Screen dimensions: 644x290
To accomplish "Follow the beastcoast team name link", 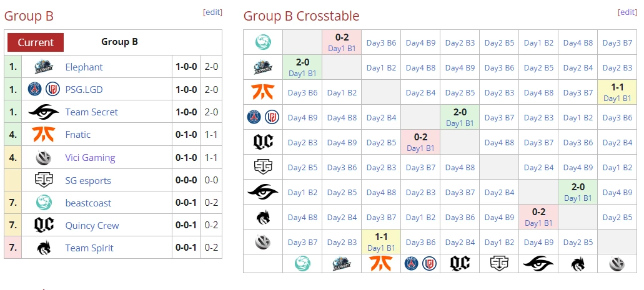I will (87, 203).
